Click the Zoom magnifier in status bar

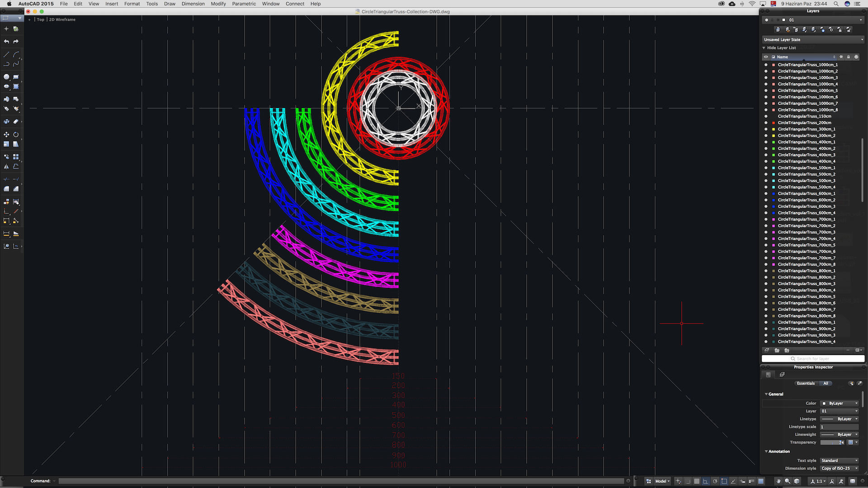[788, 481]
